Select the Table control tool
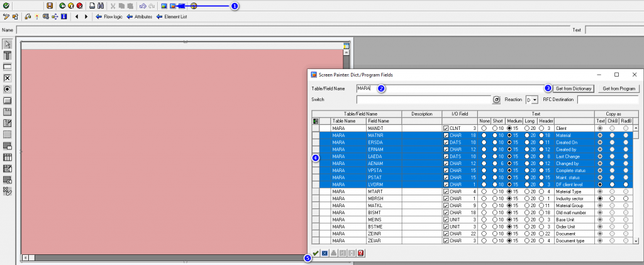The image size is (644, 265). 8,157
